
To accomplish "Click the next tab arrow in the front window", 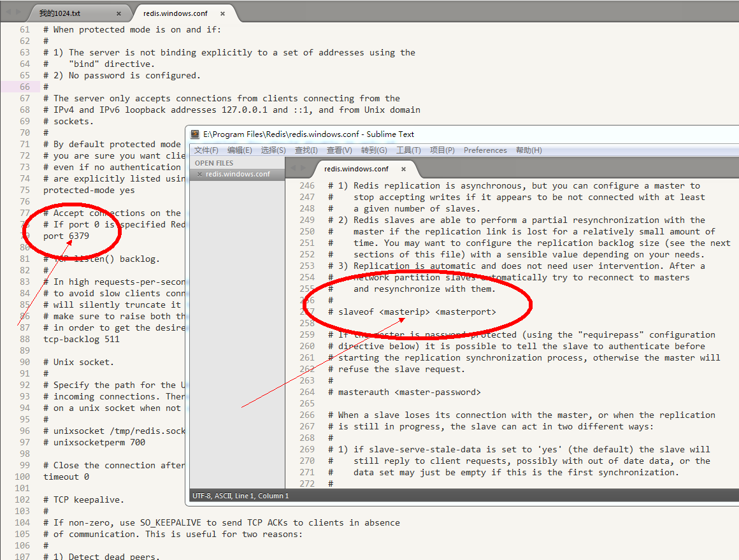I will [303, 168].
